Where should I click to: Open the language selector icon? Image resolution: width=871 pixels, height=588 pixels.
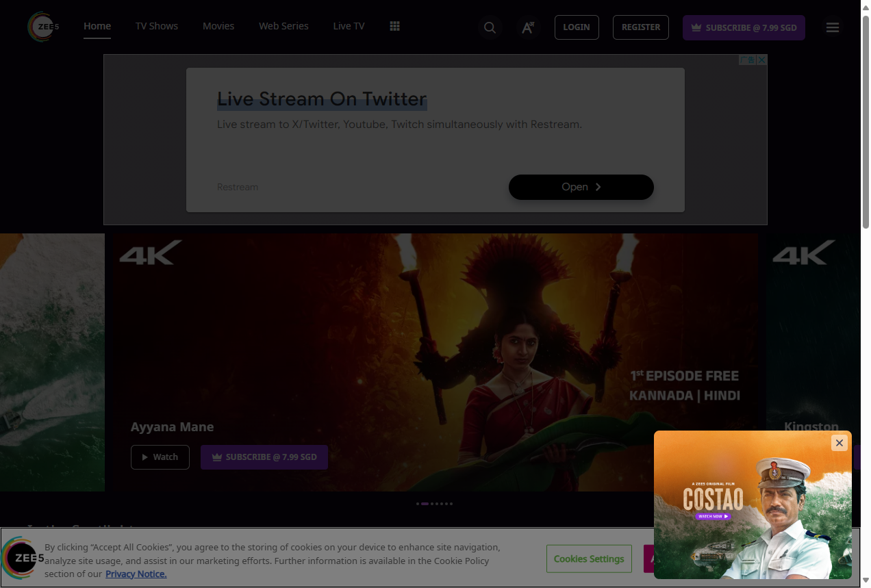[528, 27]
